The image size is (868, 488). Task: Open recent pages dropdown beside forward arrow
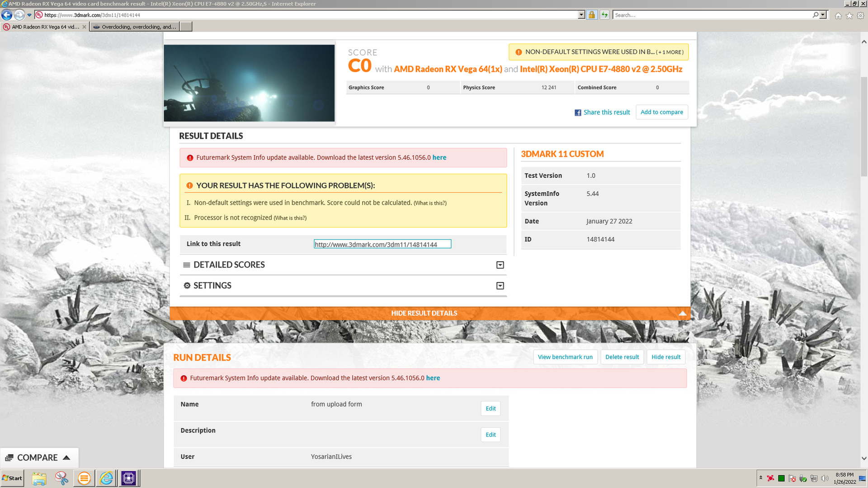point(29,15)
